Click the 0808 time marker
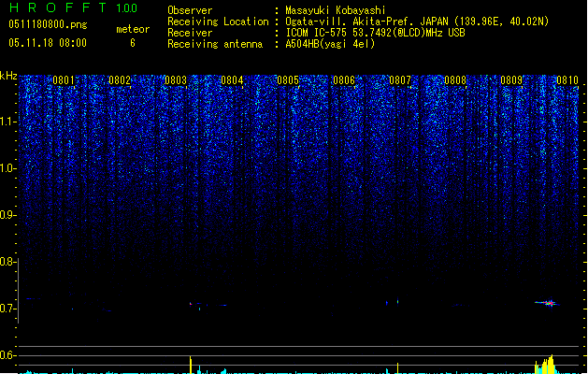The width and height of the screenshot is (588, 374). click(455, 80)
